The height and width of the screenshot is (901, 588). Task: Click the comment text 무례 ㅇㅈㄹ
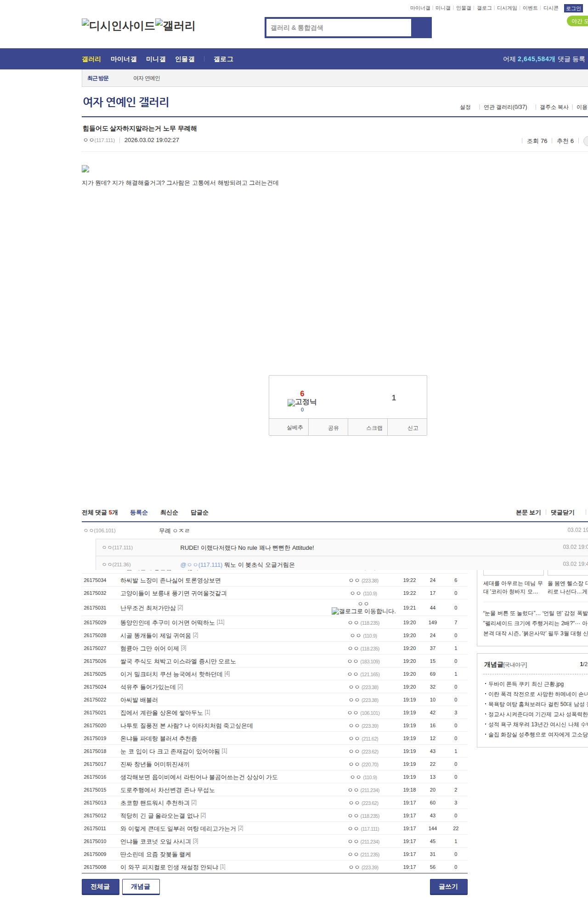pos(174,530)
